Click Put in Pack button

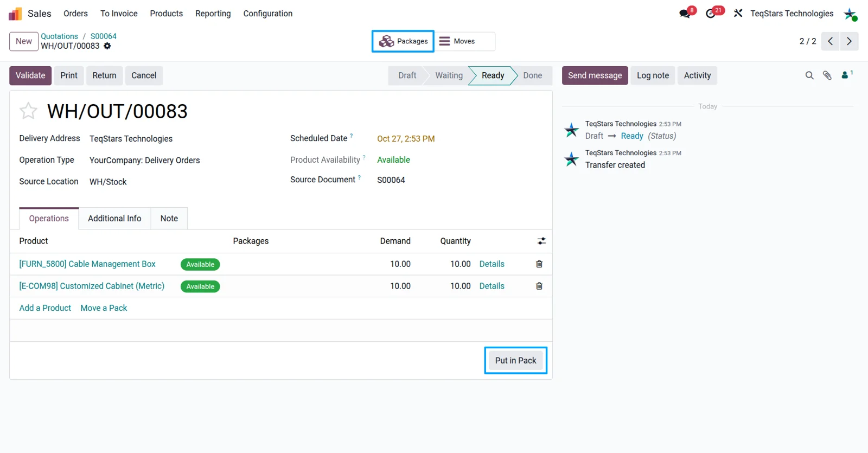(515, 360)
